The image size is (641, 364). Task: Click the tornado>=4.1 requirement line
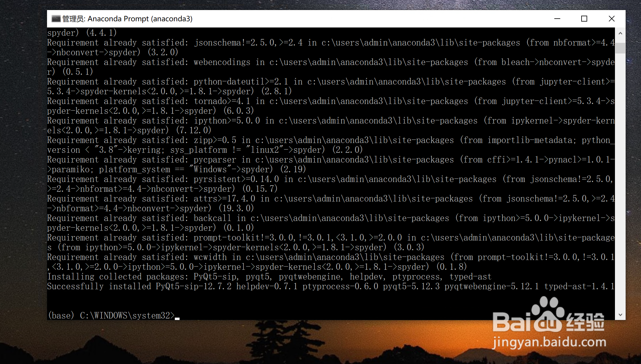(x=222, y=101)
